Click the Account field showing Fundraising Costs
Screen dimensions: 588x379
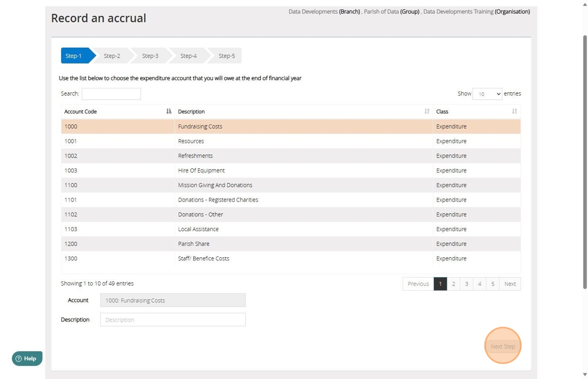click(x=173, y=300)
